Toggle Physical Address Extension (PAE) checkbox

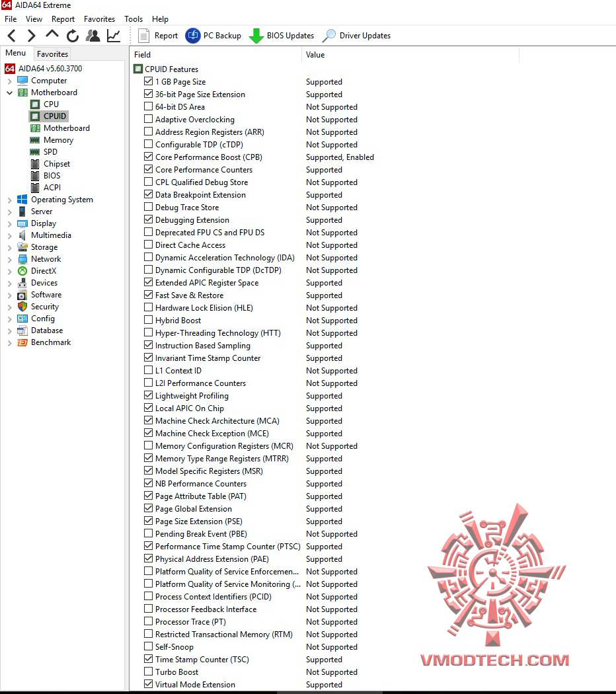[148, 559]
